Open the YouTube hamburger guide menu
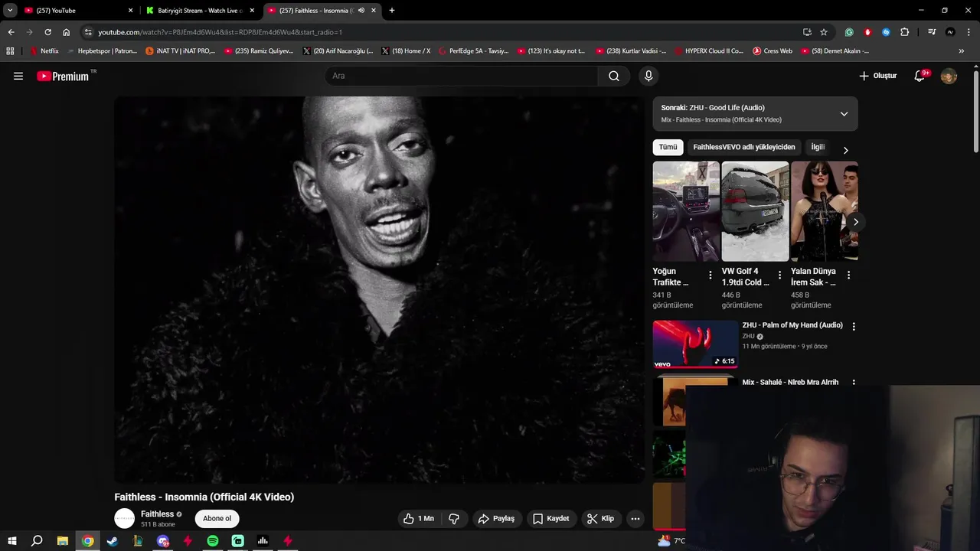The width and height of the screenshot is (980, 551). pyautogui.click(x=18, y=76)
